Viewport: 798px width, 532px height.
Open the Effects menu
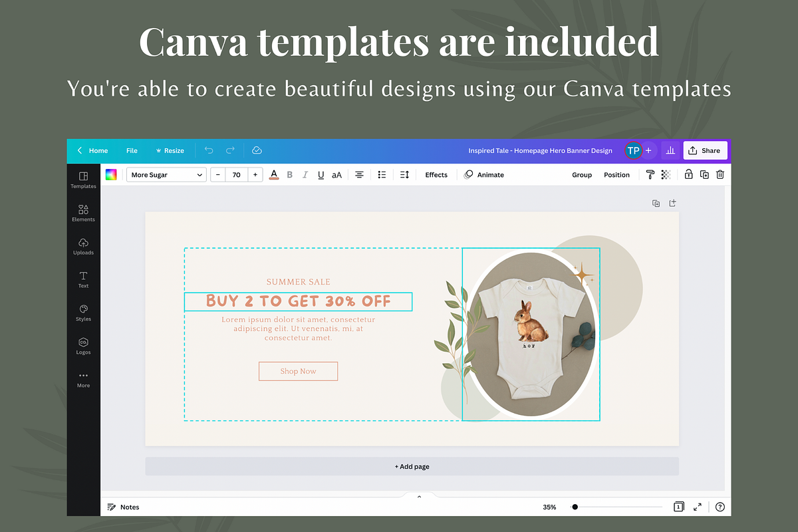436,175
